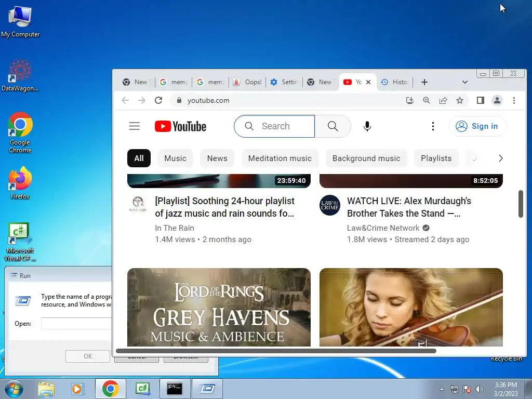Switch to the first New Tab tab

[136, 82]
